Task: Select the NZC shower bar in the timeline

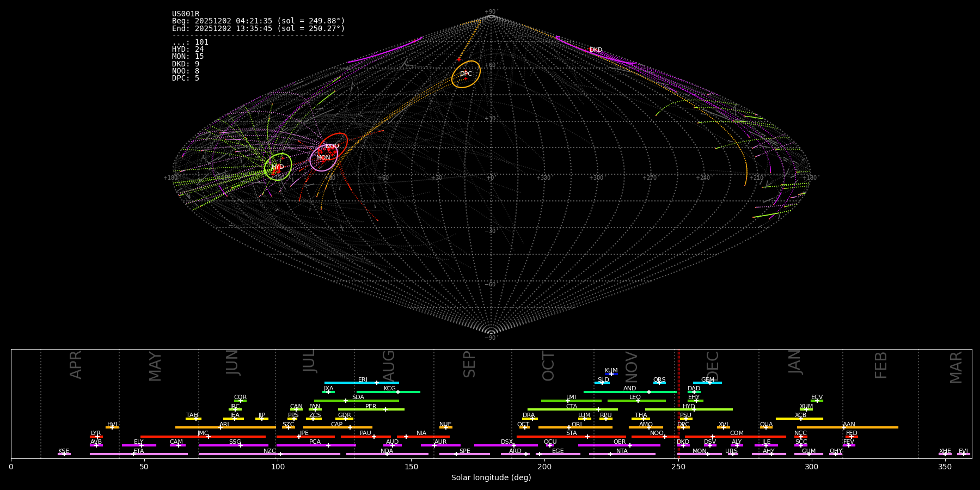Action: point(269,454)
